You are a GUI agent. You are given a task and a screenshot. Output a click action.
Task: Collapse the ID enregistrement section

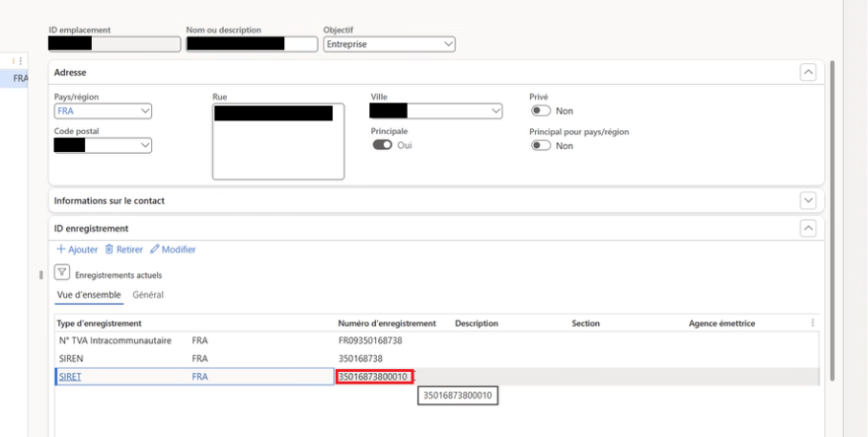[x=808, y=229]
